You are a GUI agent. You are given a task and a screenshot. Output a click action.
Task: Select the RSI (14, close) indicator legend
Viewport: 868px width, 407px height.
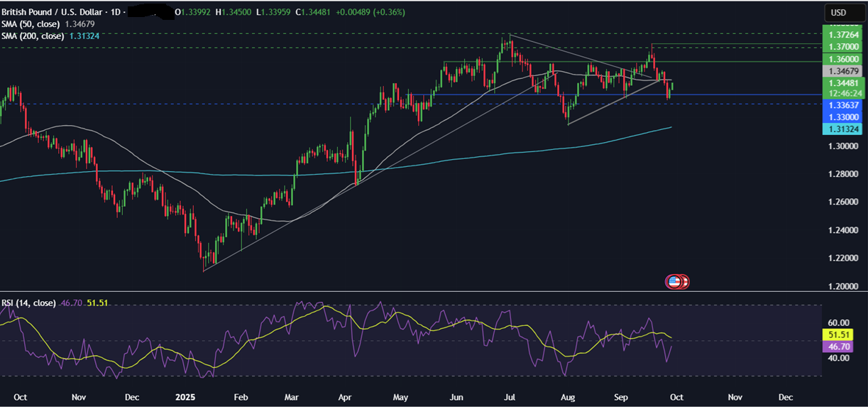point(28,303)
